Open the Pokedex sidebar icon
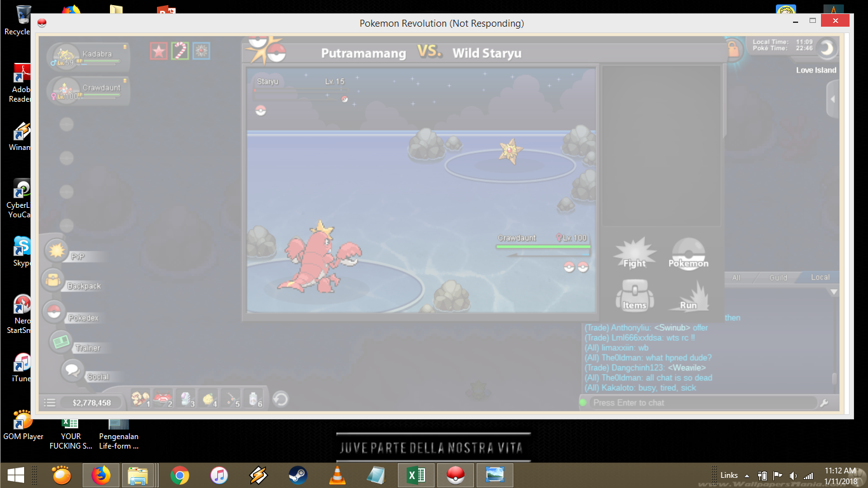This screenshot has width=868, height=488. [x=54, y=312]
